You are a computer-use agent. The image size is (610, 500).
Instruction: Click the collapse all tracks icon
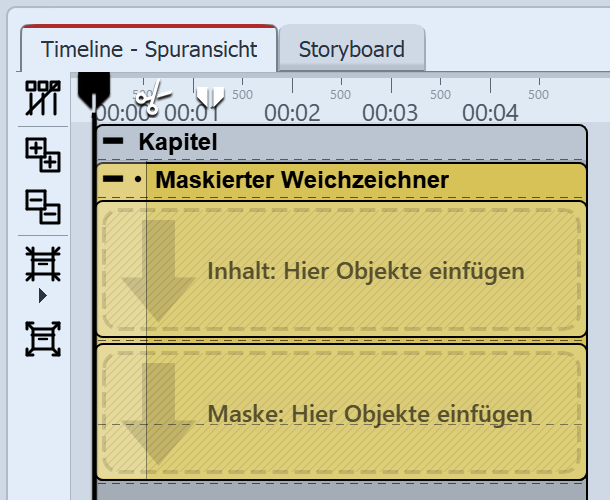44,206
